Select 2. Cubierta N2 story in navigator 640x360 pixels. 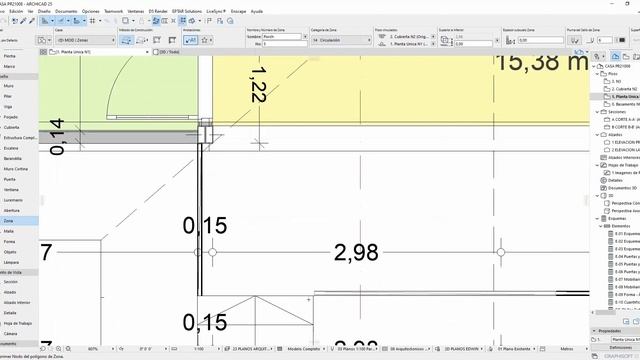coord(624,89)
